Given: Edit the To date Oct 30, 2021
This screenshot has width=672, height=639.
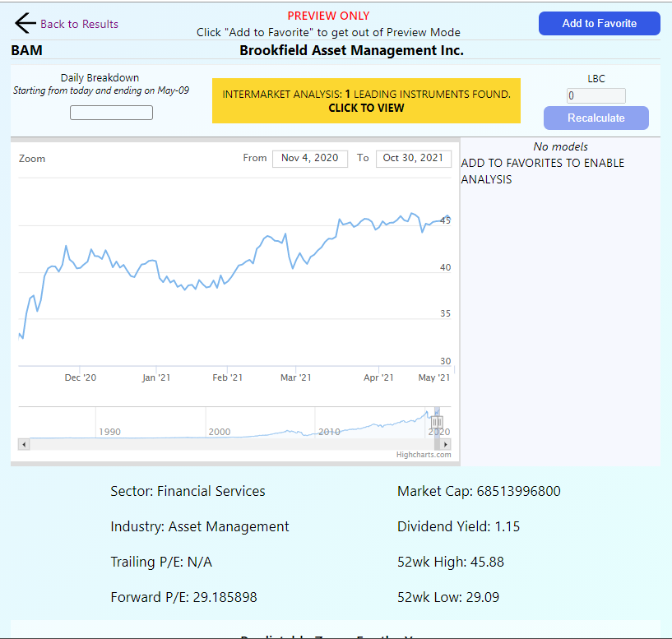Looking at the screenshot, I should tap(413, 158).
